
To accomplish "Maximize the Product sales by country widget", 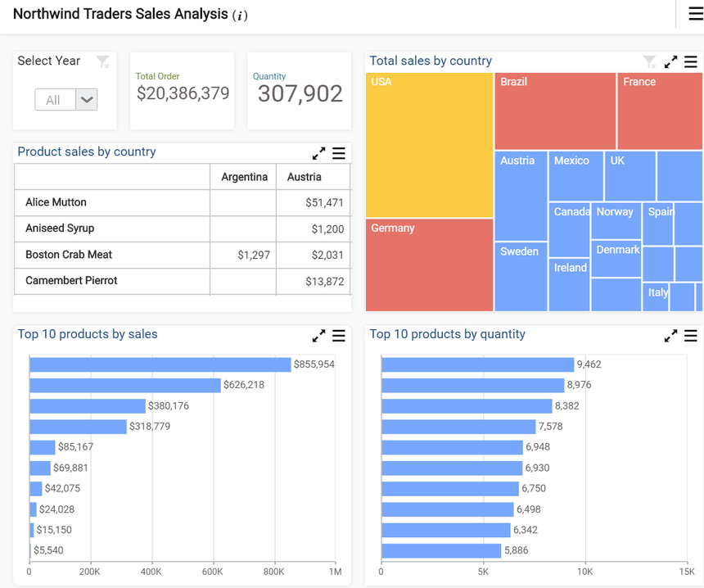I will pyautogui.click(x=318, y=153).
